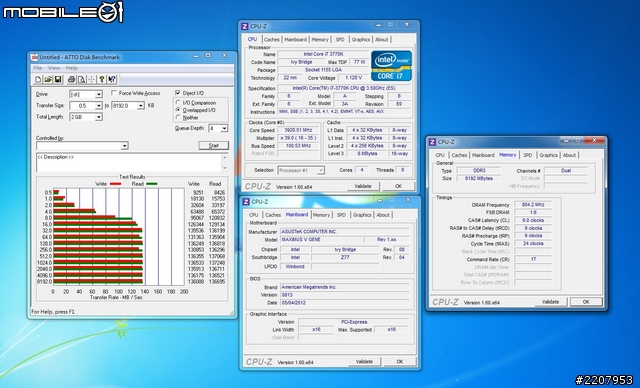Click the DRAM Frequency value 804.2 MHz
640x388 pixels.
pos(533,205)
